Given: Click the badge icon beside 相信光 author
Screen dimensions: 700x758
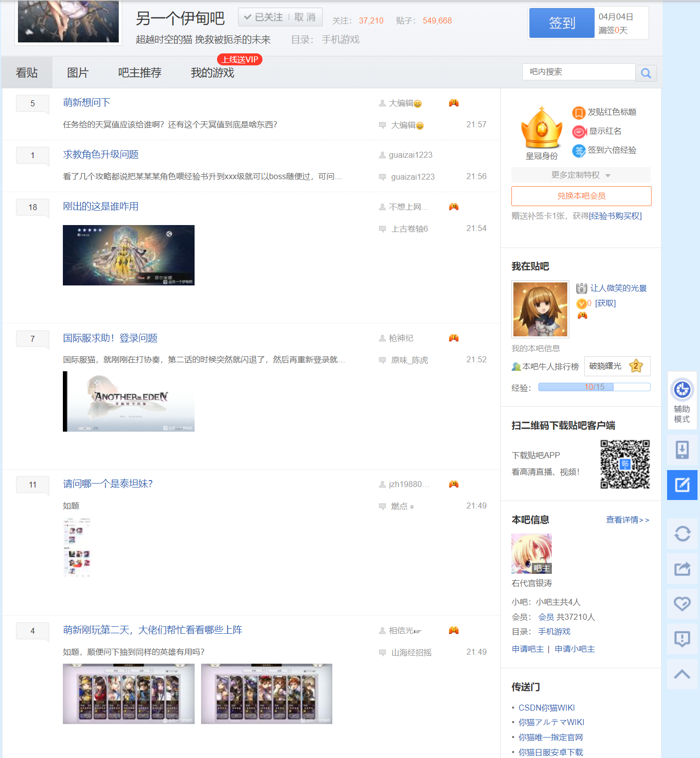Looking at the screenshot, I should tap(454, 630).
